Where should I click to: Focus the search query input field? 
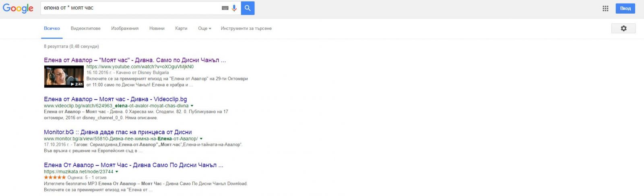[x=131, y=8]
